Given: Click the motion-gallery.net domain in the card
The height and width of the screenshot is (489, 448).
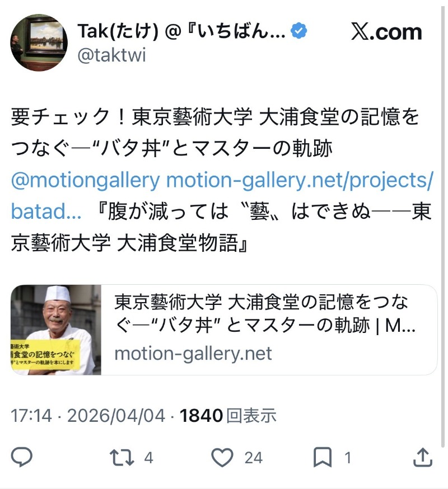Looking at the screenshot, I should tap(193, 354).
